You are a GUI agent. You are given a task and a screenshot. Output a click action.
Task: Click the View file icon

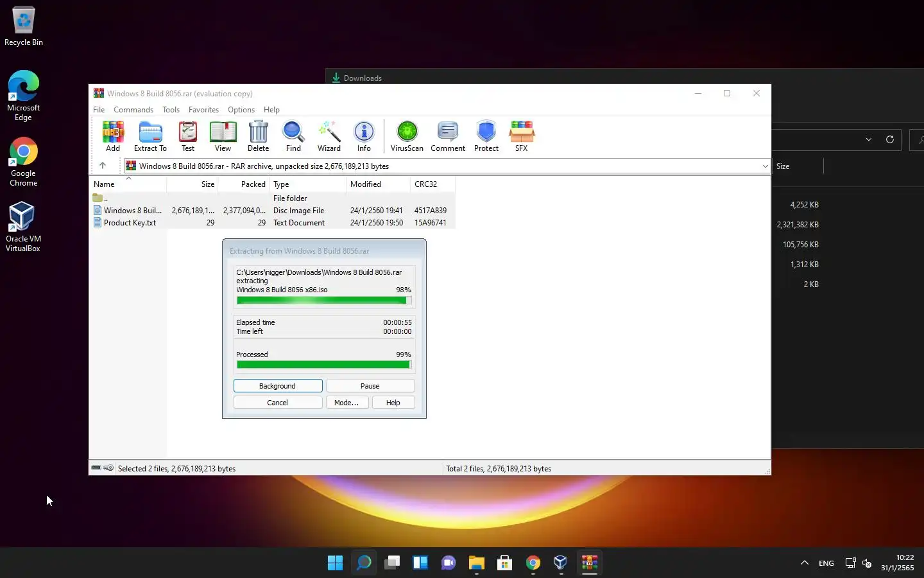click(223, 136)
